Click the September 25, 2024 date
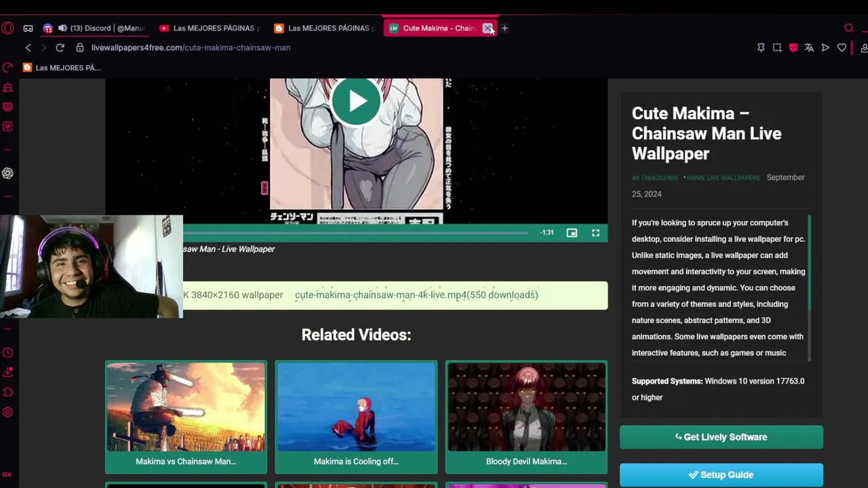The height and width of the screenshot is (488, 868). (x=718, y=186)
